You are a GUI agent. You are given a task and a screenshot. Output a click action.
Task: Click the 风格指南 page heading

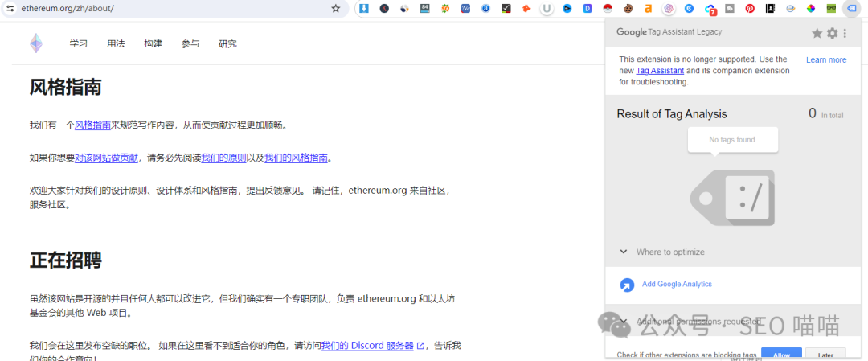tap(65, 87)
